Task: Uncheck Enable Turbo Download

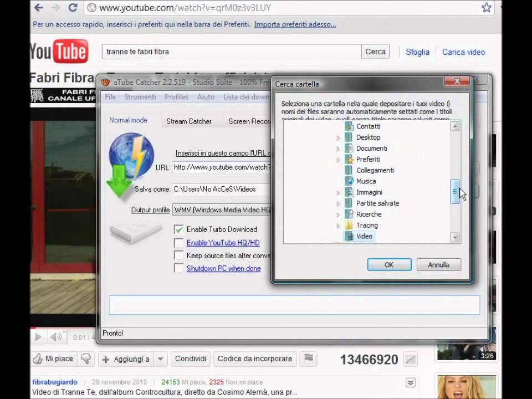Action: (x=179, y=229)
